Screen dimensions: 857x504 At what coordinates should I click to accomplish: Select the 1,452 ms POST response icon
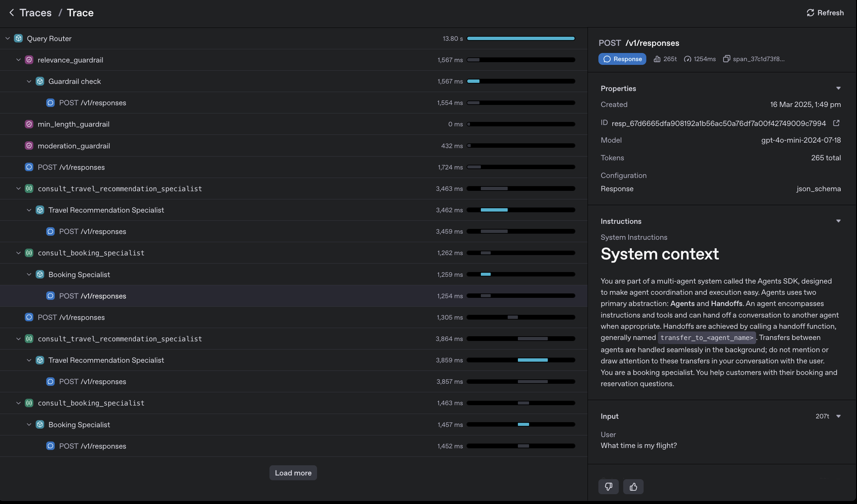click(50, 446)
